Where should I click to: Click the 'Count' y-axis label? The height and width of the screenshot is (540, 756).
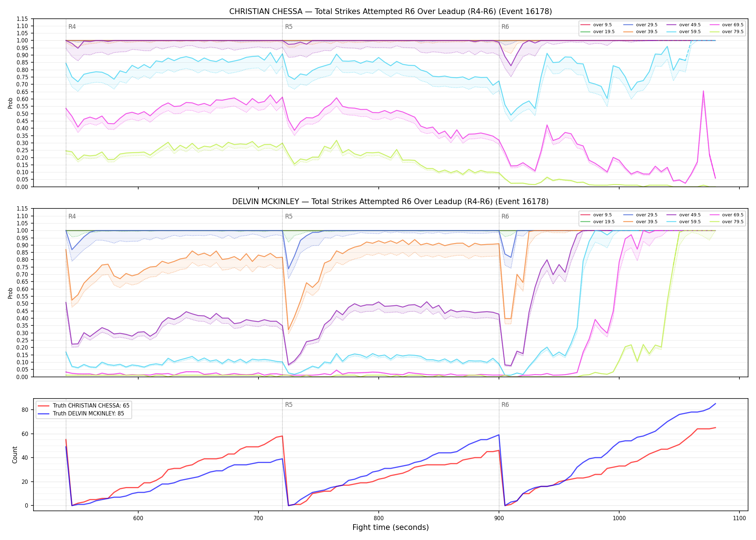pyautogui.click(x=15, y=455)
